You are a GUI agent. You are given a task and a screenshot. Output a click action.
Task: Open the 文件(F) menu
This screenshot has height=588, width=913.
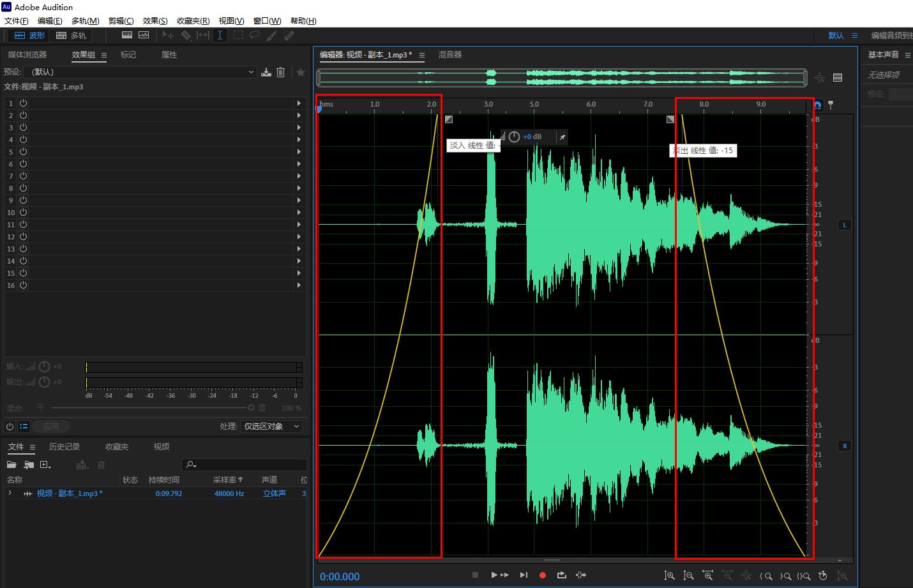click(17, 20)
